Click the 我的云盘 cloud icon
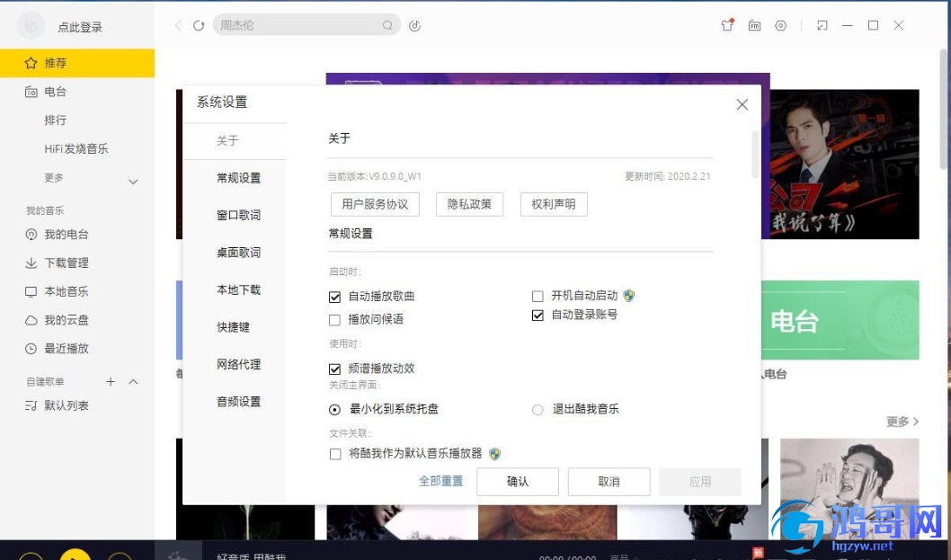This screenshot has height=560, width=951. point(31,320)
